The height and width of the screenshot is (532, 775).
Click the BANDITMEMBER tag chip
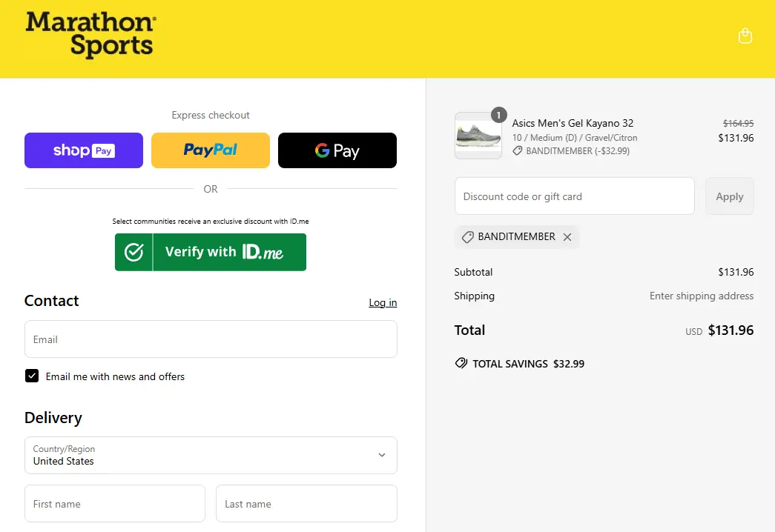coord(516,237)
